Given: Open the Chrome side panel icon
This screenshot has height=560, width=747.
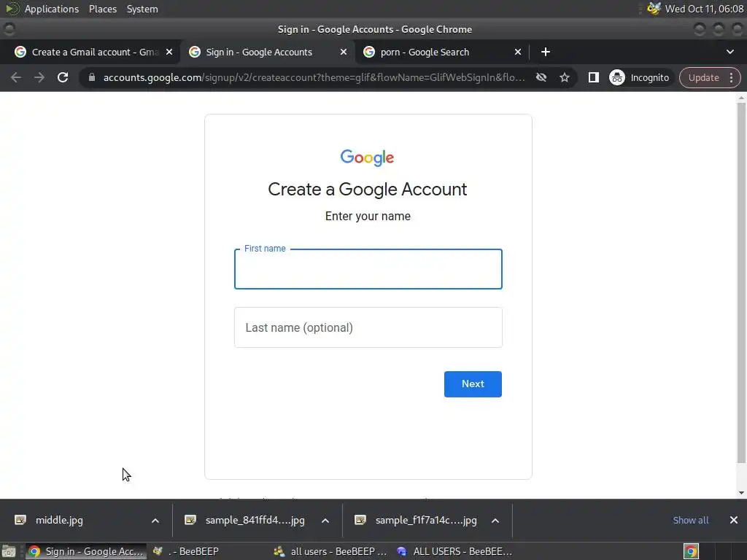Looking at the screenshot, I should [594, 77].
